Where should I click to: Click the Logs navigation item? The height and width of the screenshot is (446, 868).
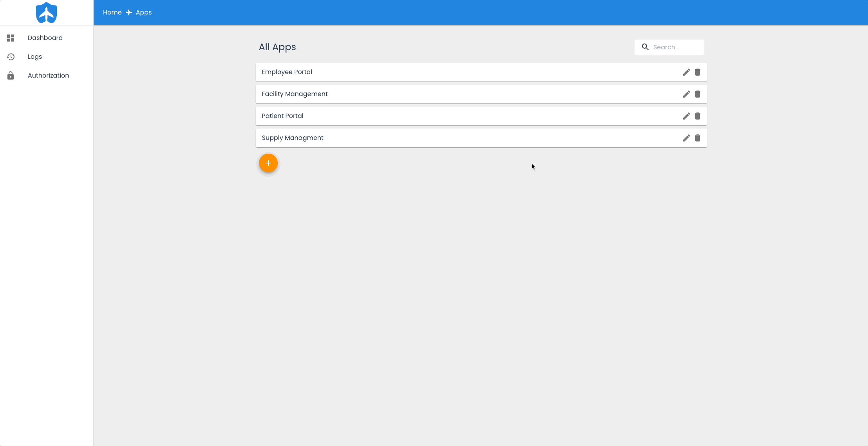click(35, 56)
